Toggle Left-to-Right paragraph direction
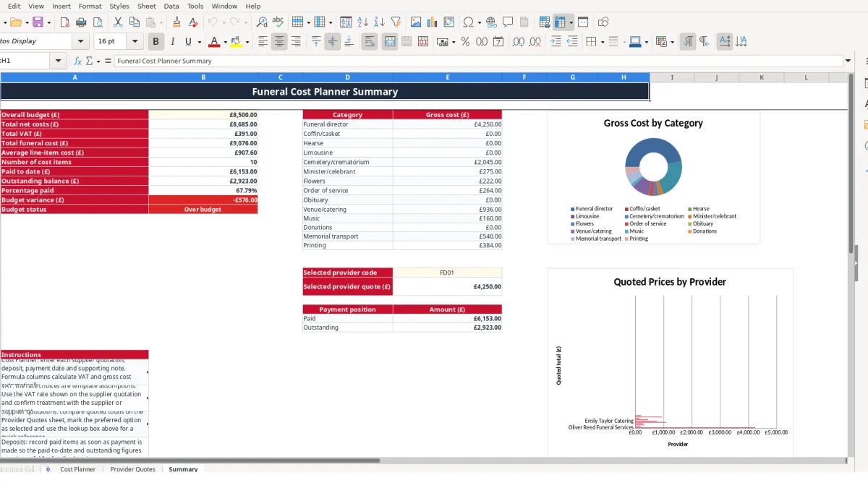The height and width of the screenshot is (488, 868). tap(688, 42)
